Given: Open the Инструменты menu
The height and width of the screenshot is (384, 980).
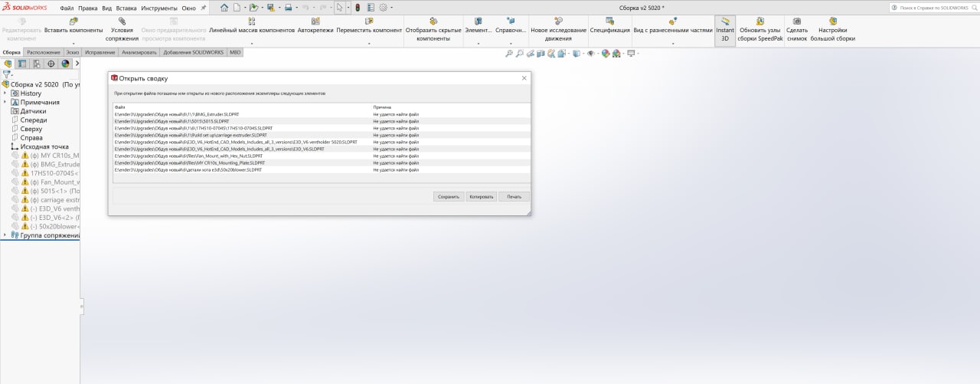Looking at the screenshot, I should [x=159, y=8].
